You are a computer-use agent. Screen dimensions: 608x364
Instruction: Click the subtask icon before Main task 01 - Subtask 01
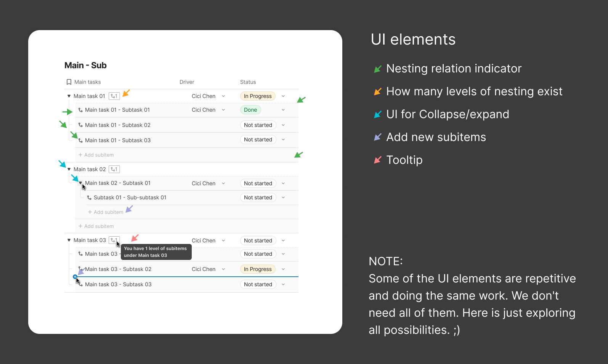click(x=80, y=110)
